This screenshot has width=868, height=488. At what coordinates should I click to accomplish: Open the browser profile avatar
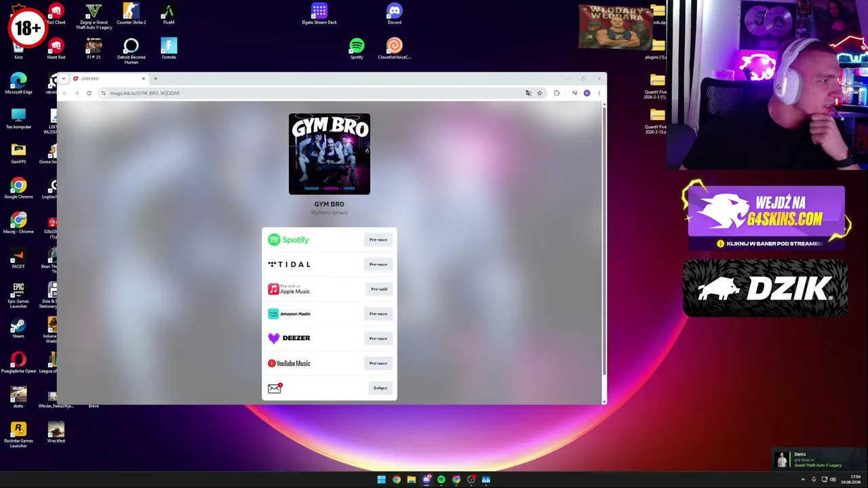587,93
